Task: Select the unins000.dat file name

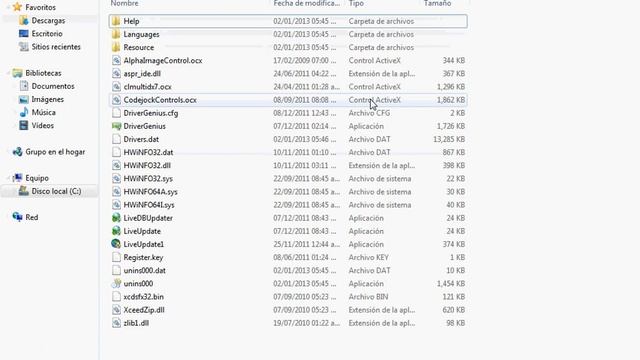Action: click(x=144, y=270)
